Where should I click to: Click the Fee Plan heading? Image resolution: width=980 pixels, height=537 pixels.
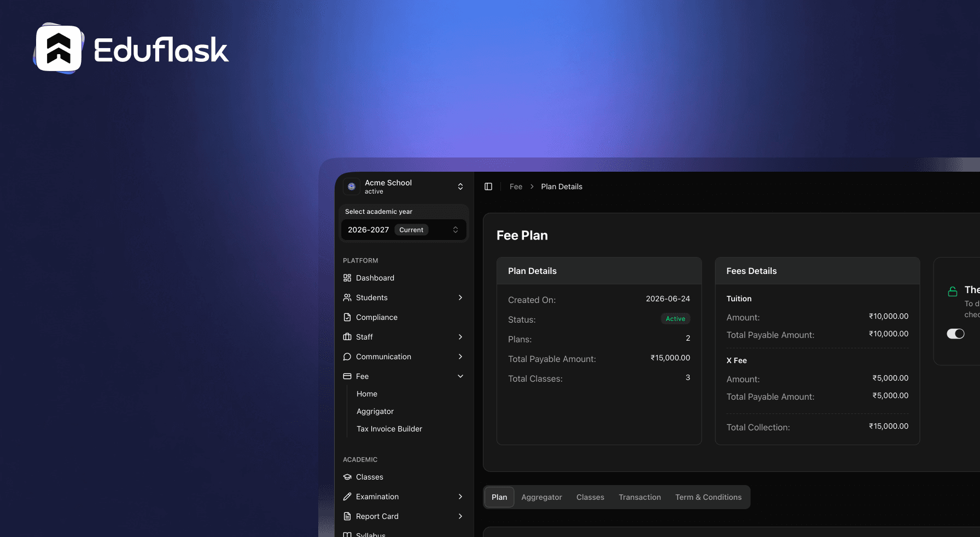pos(522,235)
